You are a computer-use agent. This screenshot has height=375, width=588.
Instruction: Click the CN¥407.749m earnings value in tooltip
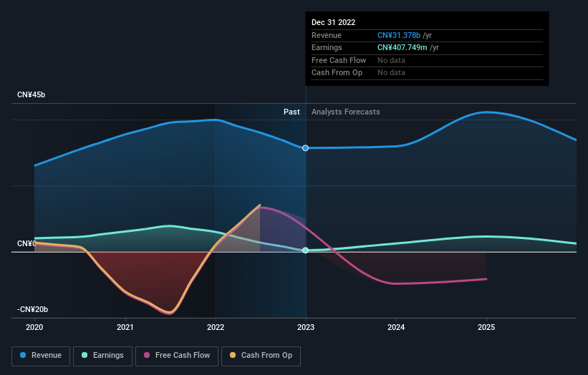[x=402, y=47]
